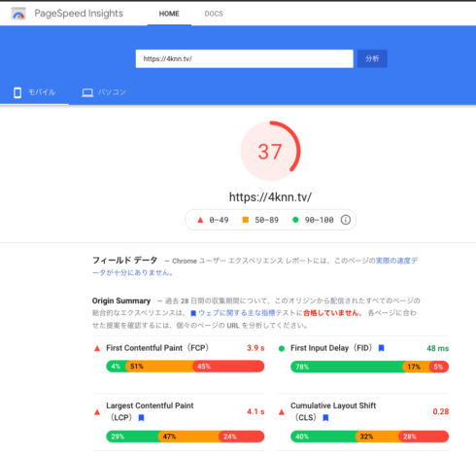Click the 合格していません red text
The width and height of the screenshot is (476, 458).
pos(331,313)
